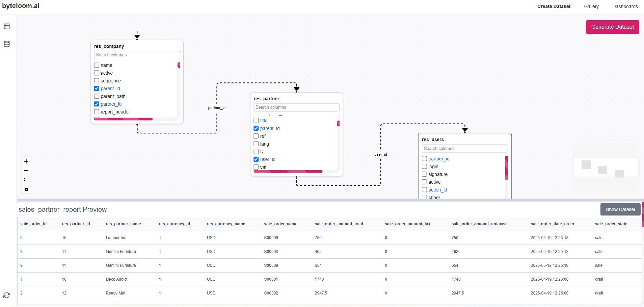Open the table view sidebar icon
644x307 pixels.
[x=7, y=26]
